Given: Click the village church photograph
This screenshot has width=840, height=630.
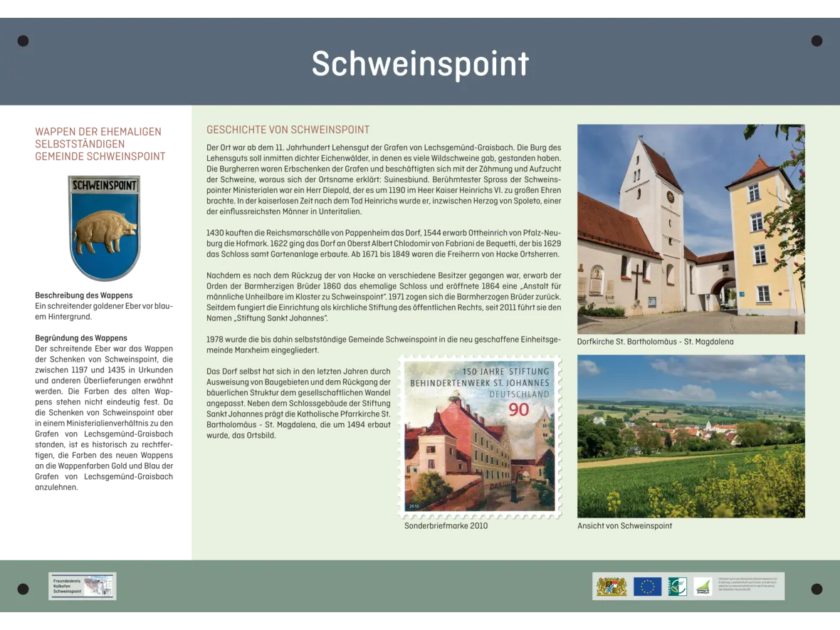Looking at the screenshot, I should 691,229.
